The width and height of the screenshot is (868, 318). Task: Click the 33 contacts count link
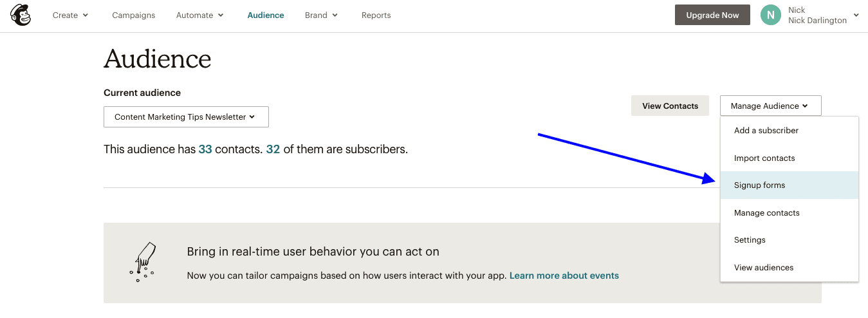(205, 149)
